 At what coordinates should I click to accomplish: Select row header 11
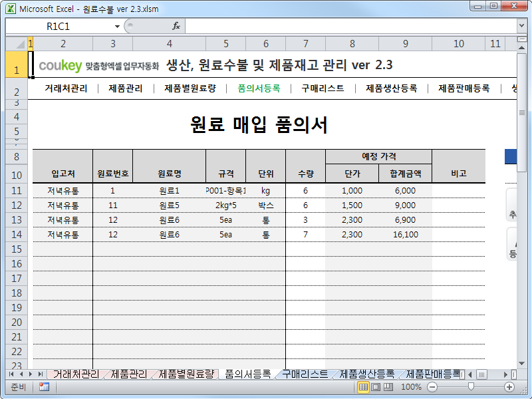pyautogui.click(x=16, y=191)
